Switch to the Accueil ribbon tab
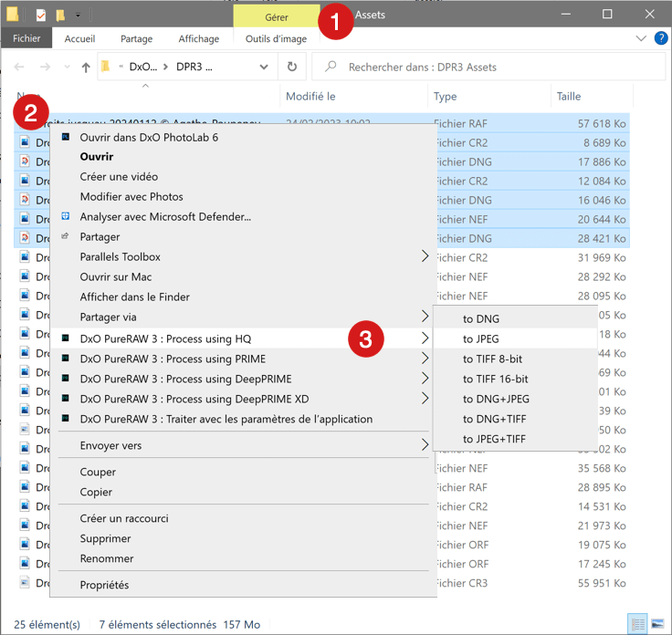Viewport: 672px width, 635px height. 79,39
